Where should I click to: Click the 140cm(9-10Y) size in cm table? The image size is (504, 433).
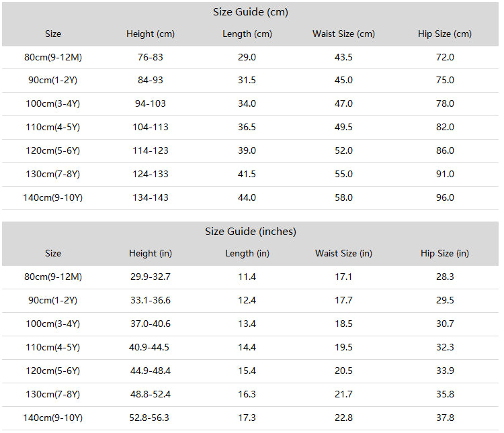click(x=52, y=197)
